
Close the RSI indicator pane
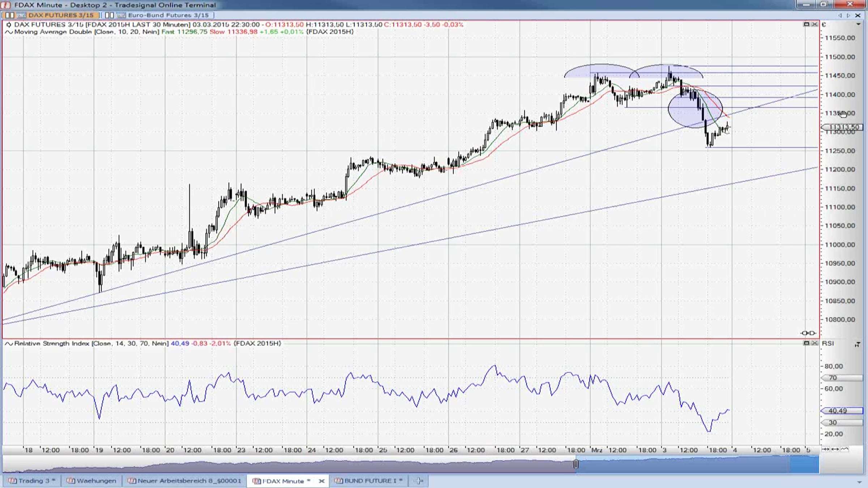click(x=814, y=343)
